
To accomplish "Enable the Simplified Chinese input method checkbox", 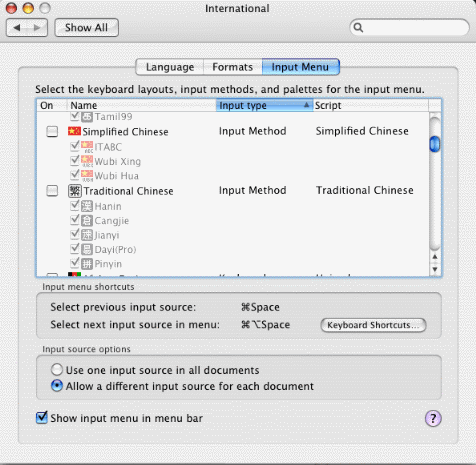I will tap(52, 131).
